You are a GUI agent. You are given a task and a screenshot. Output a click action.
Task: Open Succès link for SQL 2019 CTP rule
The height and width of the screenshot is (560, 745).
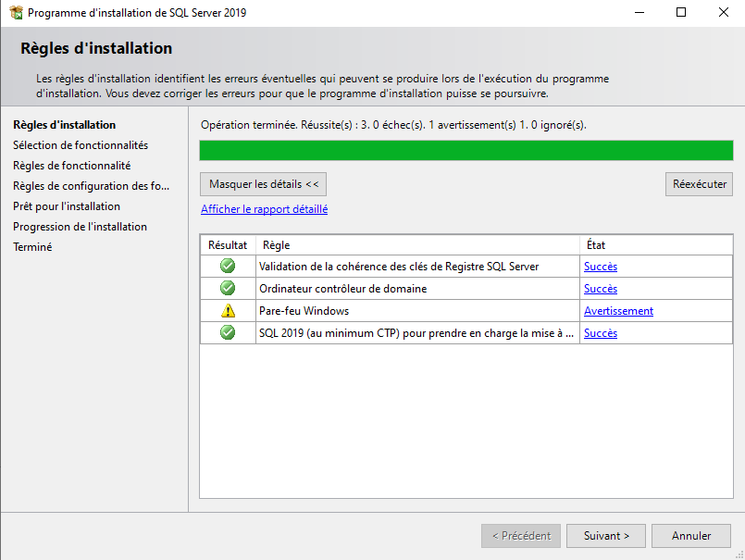click(x=600, y=333)
